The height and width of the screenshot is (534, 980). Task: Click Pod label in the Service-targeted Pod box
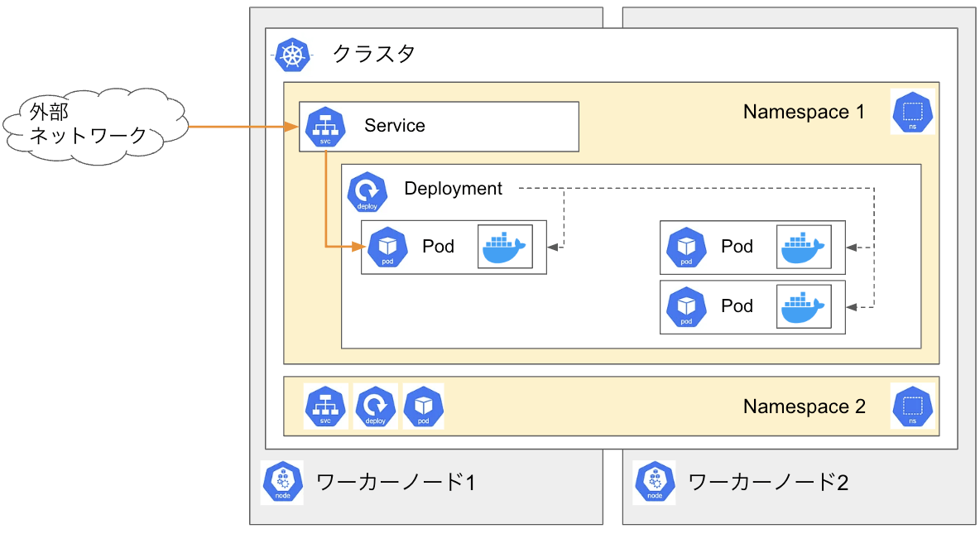(x=438, y=247)
